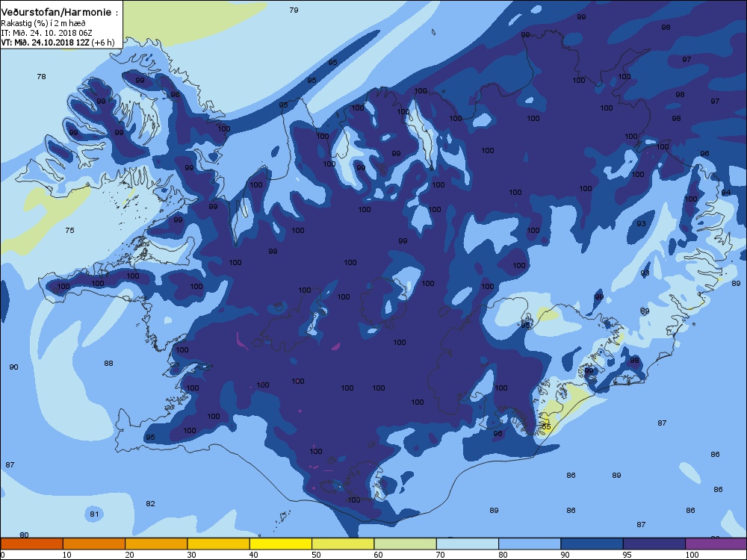The height and width of the screenshot is (560, 747).
Task: Click the legend tick label 70
Action: tap(440, 555)
